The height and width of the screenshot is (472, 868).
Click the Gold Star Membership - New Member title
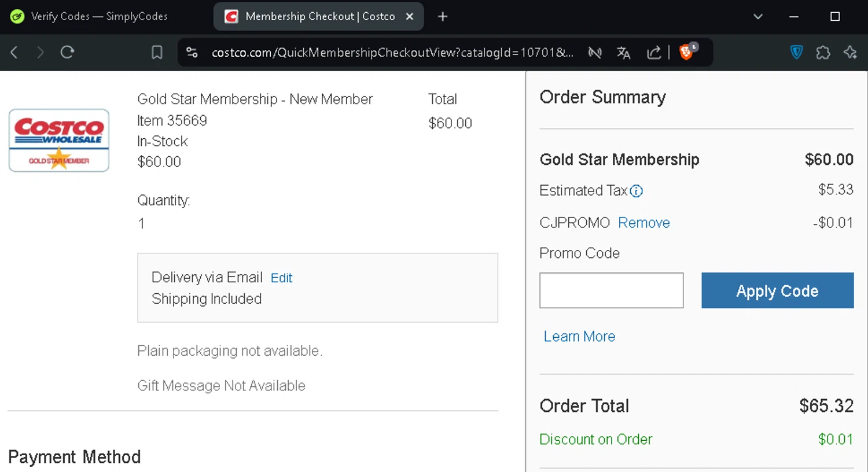click(255, 99)
